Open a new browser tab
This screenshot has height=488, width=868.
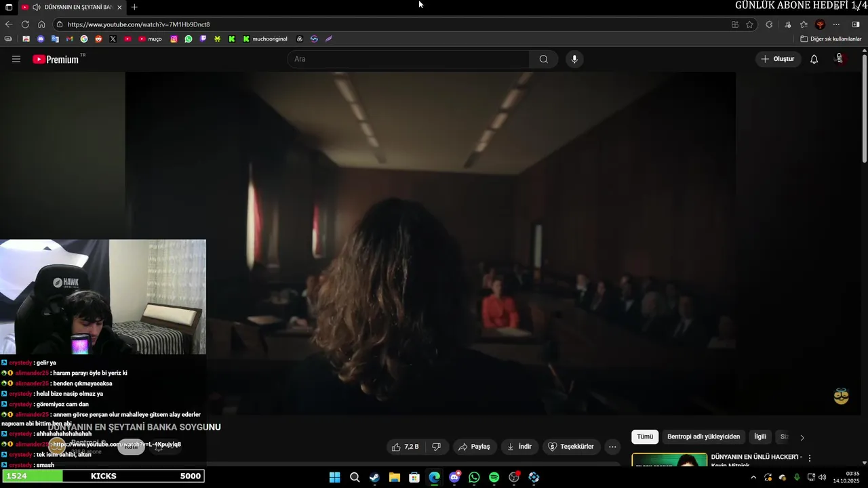134,7
